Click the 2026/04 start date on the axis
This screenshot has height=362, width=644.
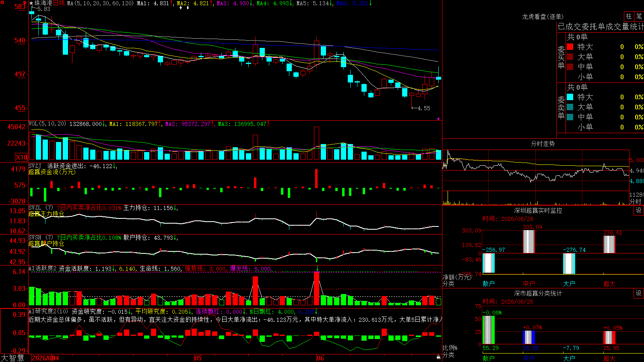(x=45, y=358)
